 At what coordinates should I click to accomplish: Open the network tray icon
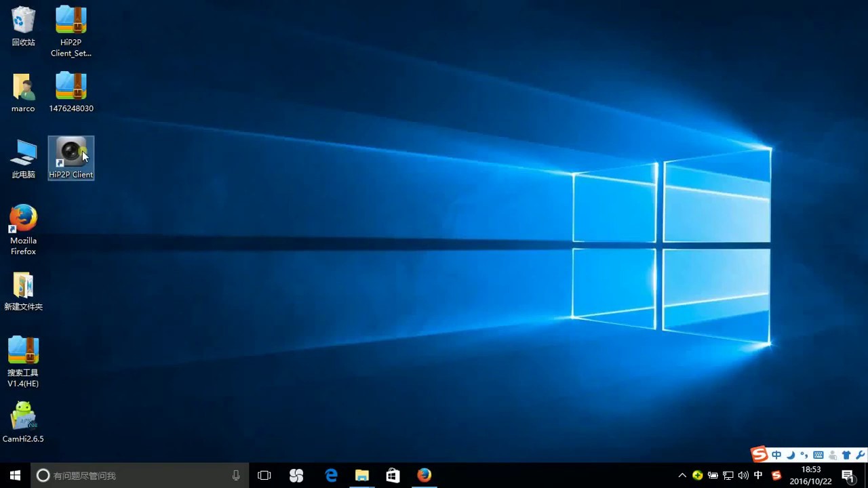coord(728,476)
